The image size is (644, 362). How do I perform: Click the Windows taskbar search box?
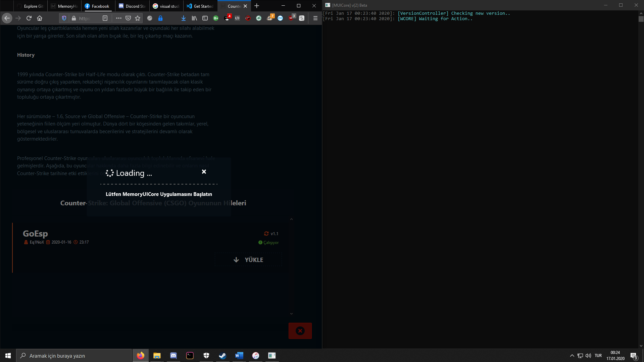pos(74,356)
